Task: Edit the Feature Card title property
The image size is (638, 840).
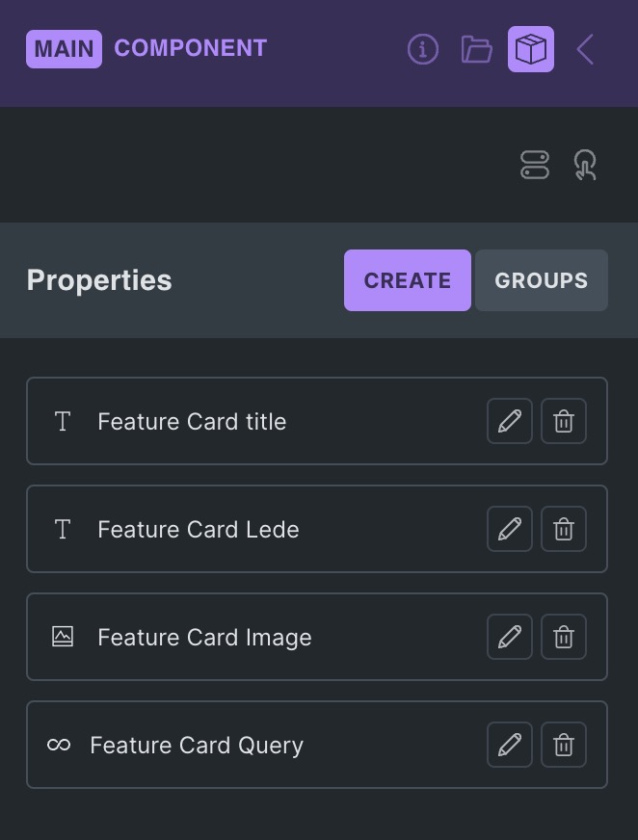Action: point(509,421)
